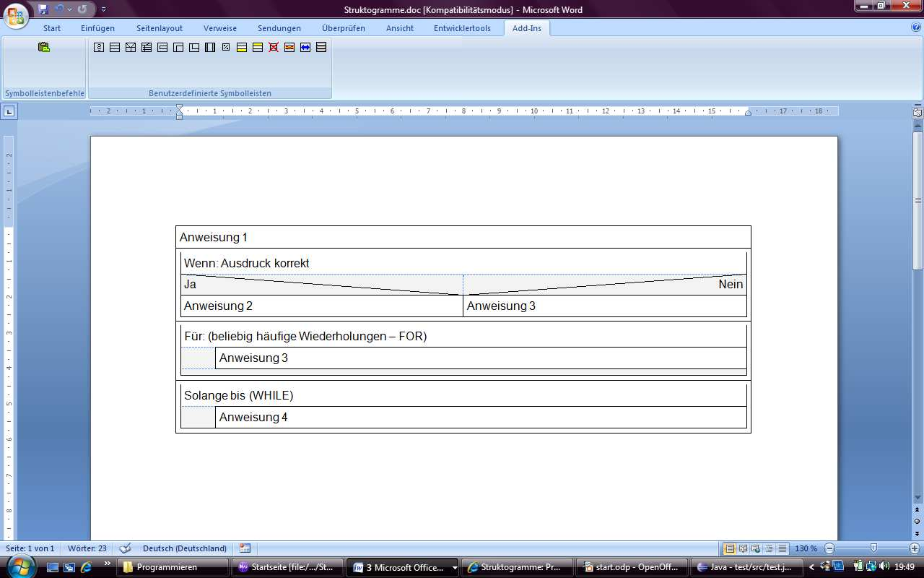Click the last stacked-rows icon

321,48
